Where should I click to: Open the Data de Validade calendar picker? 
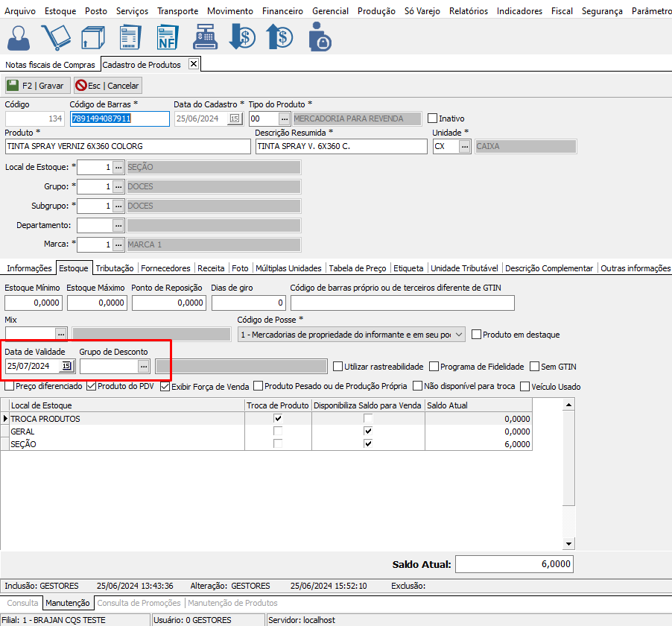click(x=67, y=366)
